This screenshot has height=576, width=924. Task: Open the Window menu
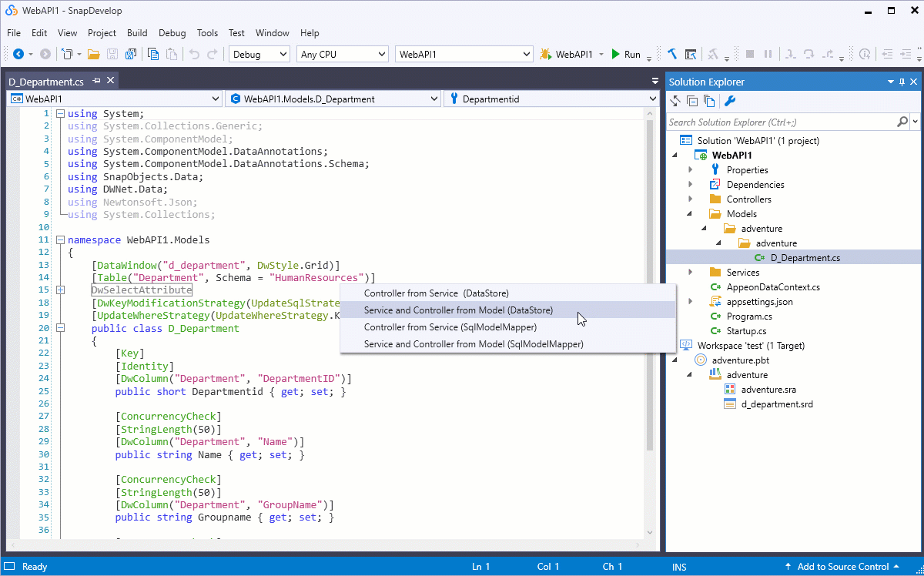(272, 33)
